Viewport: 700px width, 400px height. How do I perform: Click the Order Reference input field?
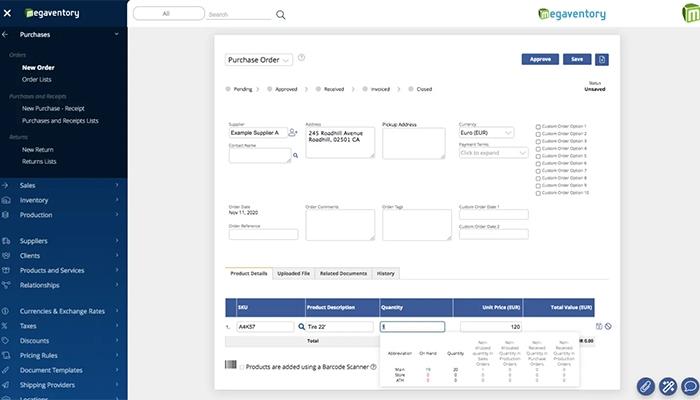coord(263,234)
